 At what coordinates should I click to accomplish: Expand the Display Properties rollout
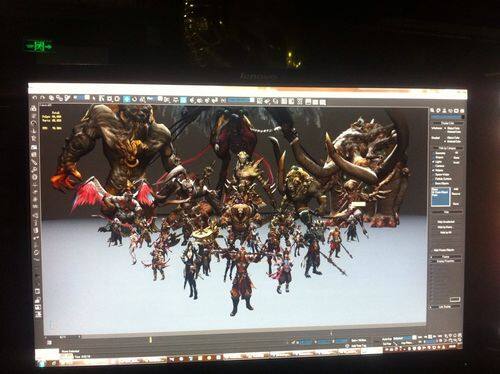[446, 261]
